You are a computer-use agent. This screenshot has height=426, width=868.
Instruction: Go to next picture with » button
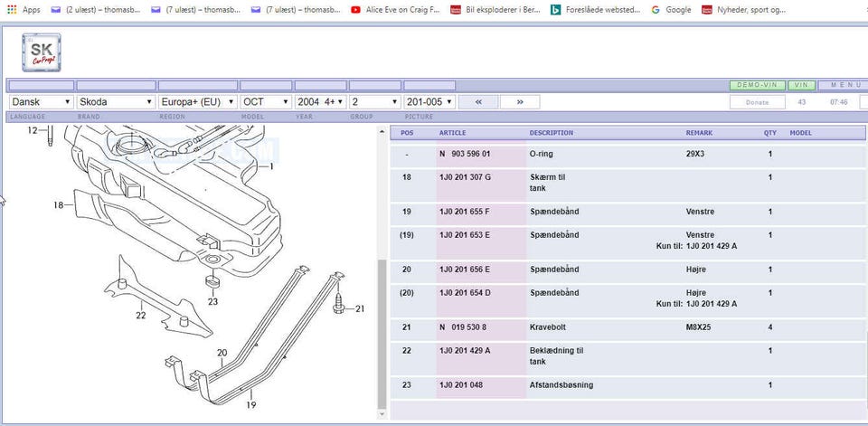[520, 102]
